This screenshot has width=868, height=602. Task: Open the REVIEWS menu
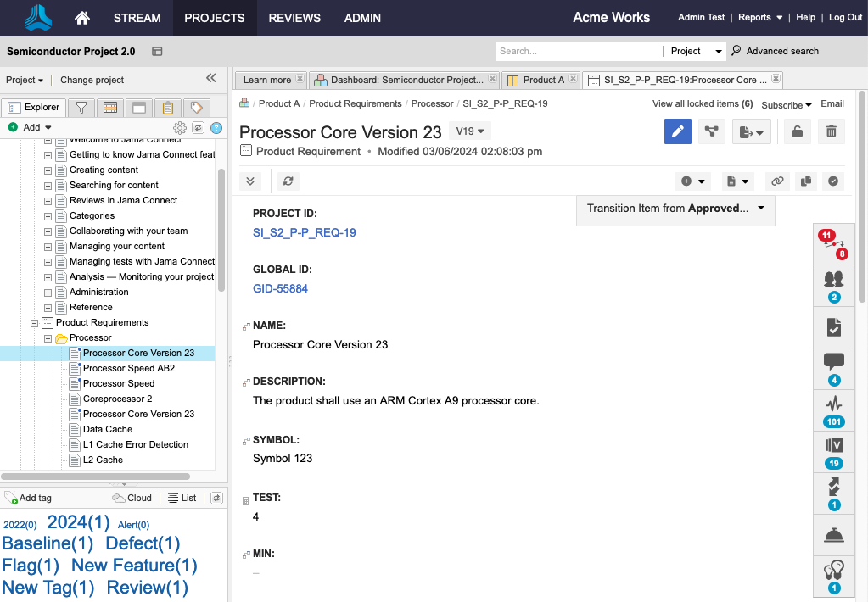pyautogui.click(x=294, y=18)
